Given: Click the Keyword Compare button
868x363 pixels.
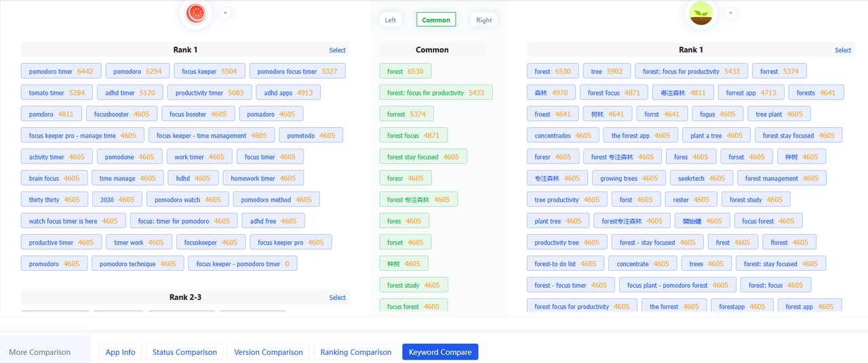Looking at the screenshot, I should tap(440, 352).
